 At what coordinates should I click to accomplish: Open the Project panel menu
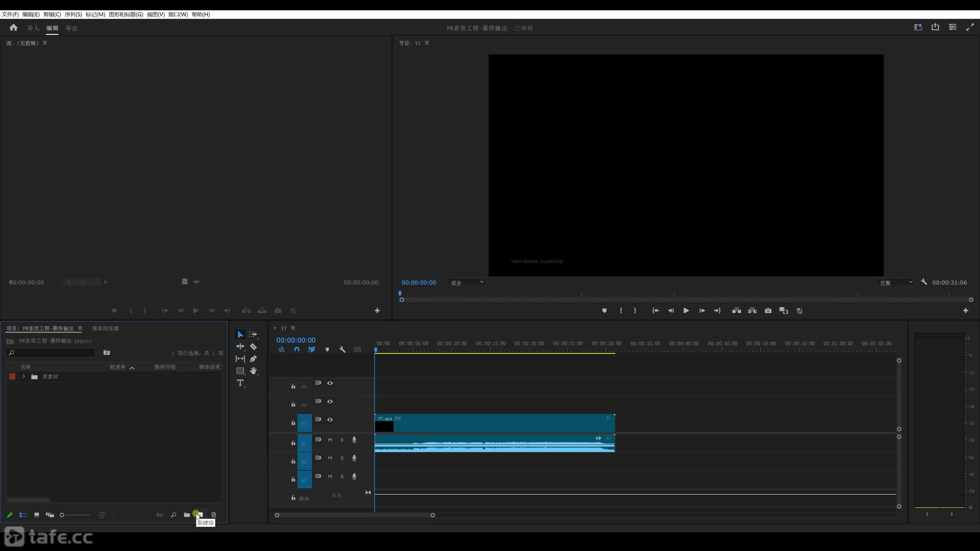[80, 328]
